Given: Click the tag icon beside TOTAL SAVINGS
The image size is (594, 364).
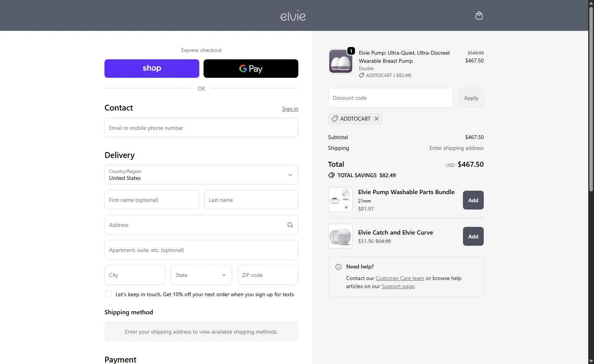Looking at the screenshot, I should [x=331, y=175].
